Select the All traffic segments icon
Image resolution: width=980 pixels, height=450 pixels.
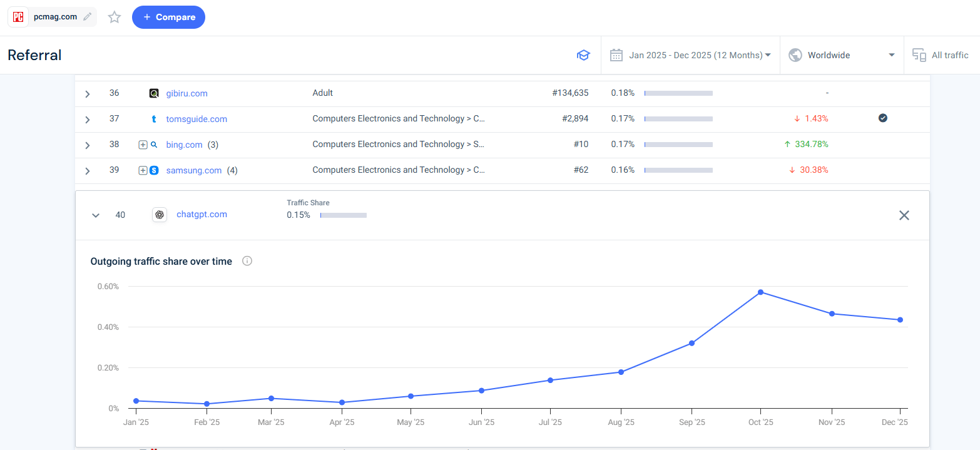(x=919, y=55)
